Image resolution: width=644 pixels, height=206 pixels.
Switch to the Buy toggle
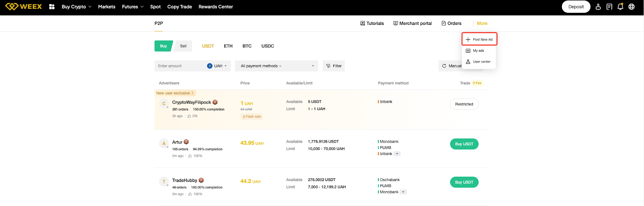[x=163, y=46]
